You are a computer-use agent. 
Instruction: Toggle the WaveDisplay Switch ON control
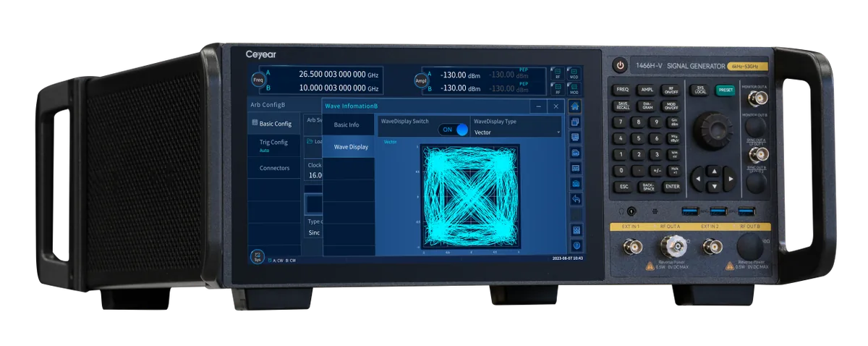point(454,130)
